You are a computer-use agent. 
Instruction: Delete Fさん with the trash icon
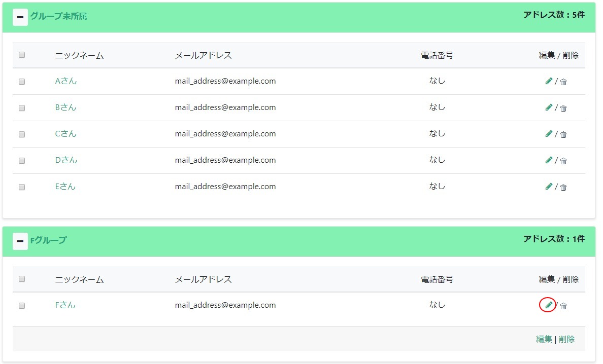click(563, 306)
